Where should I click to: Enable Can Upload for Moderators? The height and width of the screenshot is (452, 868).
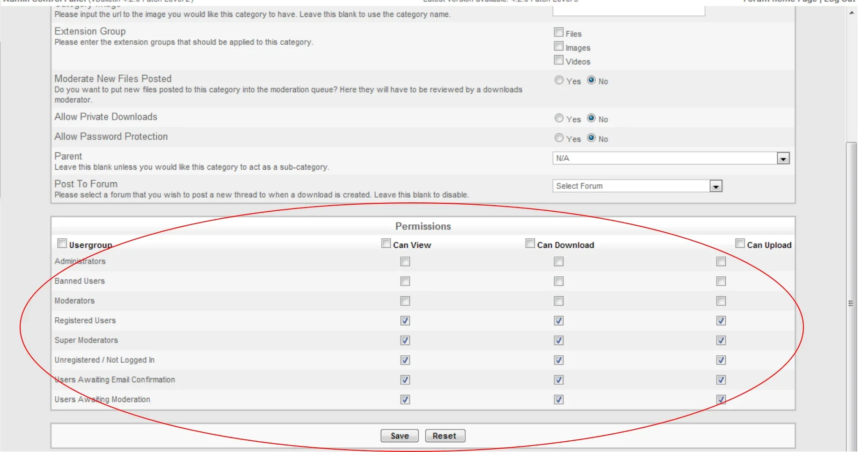tap(721, 301)
